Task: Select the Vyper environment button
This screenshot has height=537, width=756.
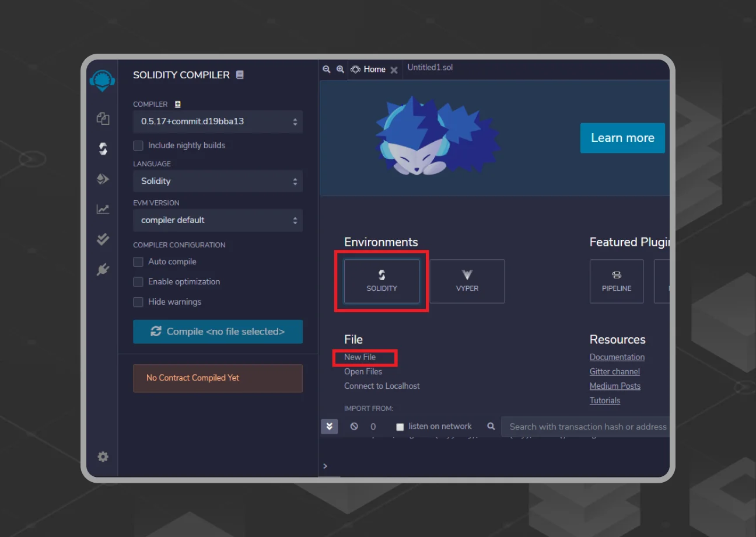Action: [467, 281]
